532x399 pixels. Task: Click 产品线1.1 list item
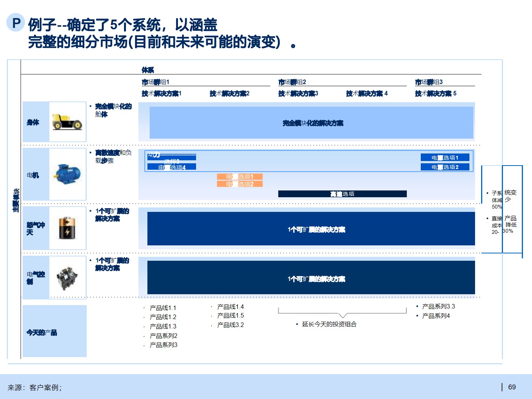pos(163,308)
